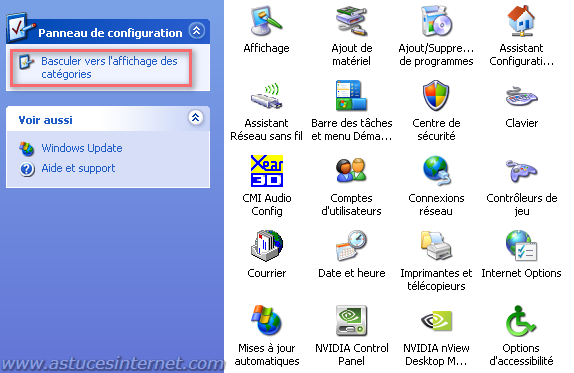Viewport: 574px width, 373px height.
Task: Click the Windows Update globe icon
Action: point(26,149)
